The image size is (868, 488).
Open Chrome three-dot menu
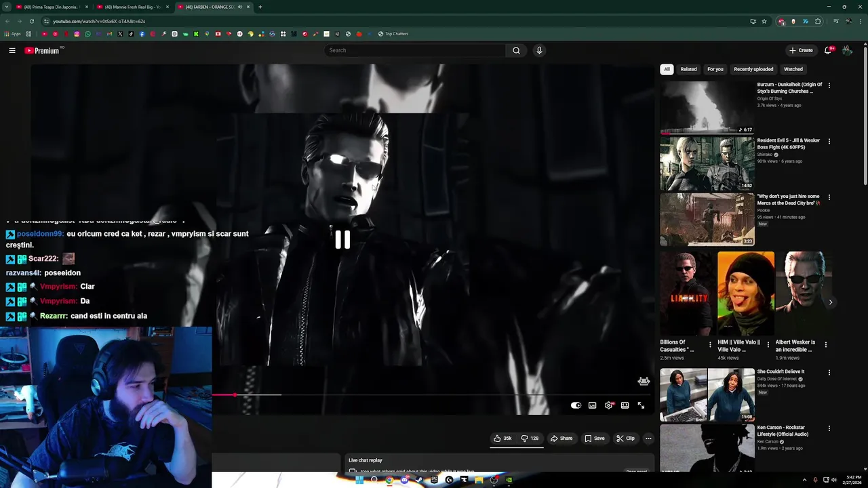(x=860, y=21)
